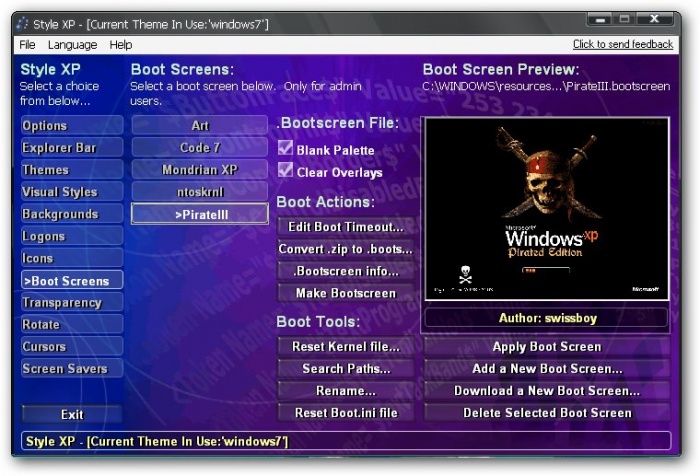This screenshot has height=476, width=700.
Task: Maximize the Style XP window
Action: pyautogui.click(x=625, y=19)
